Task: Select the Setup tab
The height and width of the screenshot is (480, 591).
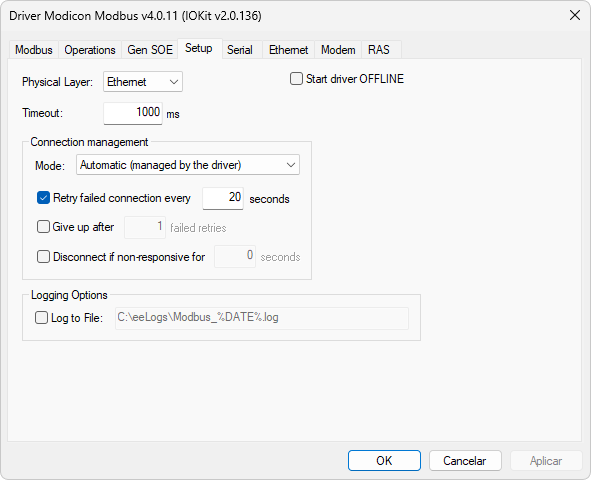Action: click(x=199, y=48)
